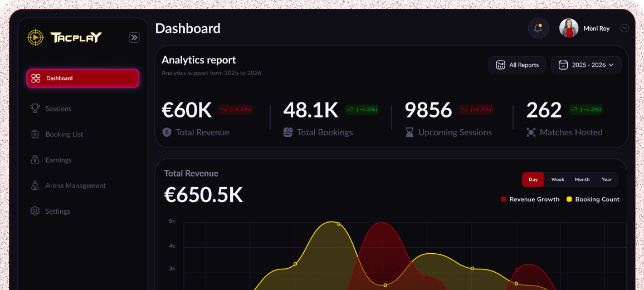This screenshot has height=290, width=644.
Task: Click yellow curve peak data point near 5k
Action: 339,224
